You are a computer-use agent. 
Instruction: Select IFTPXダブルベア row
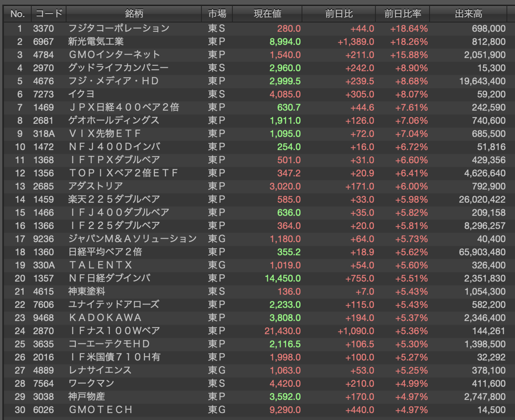(x=257, y=160)
